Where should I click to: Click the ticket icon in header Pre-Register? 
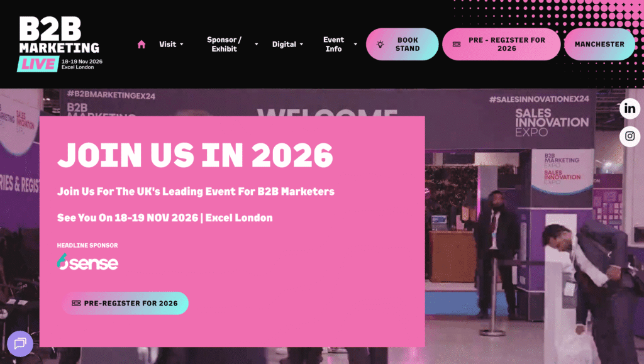(x=457, y=44)
